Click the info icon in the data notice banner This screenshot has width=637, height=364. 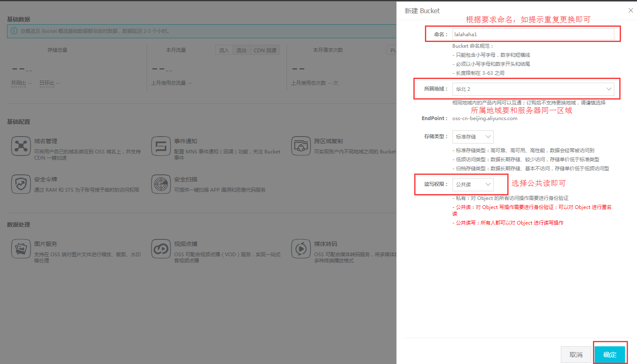click(x=14, y=31)
